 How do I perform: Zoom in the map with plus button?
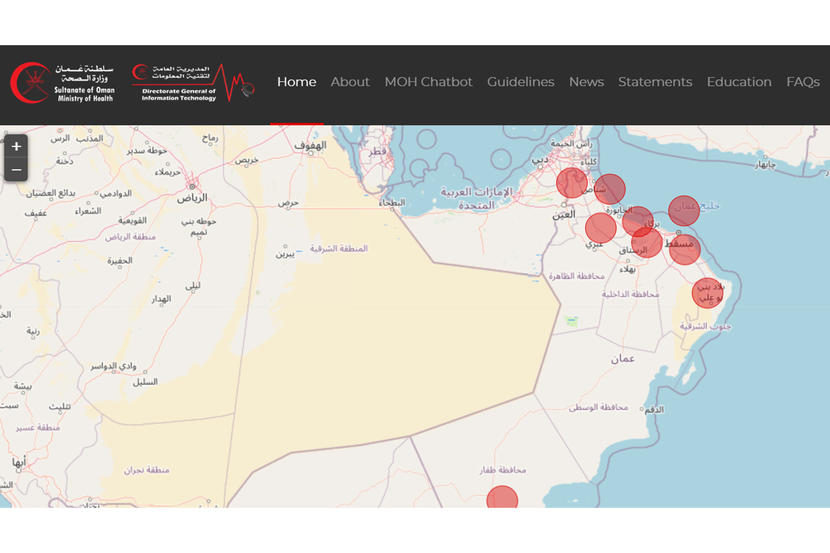click(x=16, y=147)
